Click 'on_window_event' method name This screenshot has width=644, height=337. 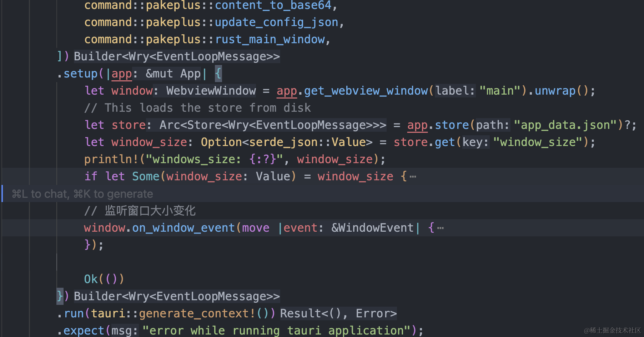point(183,228)
